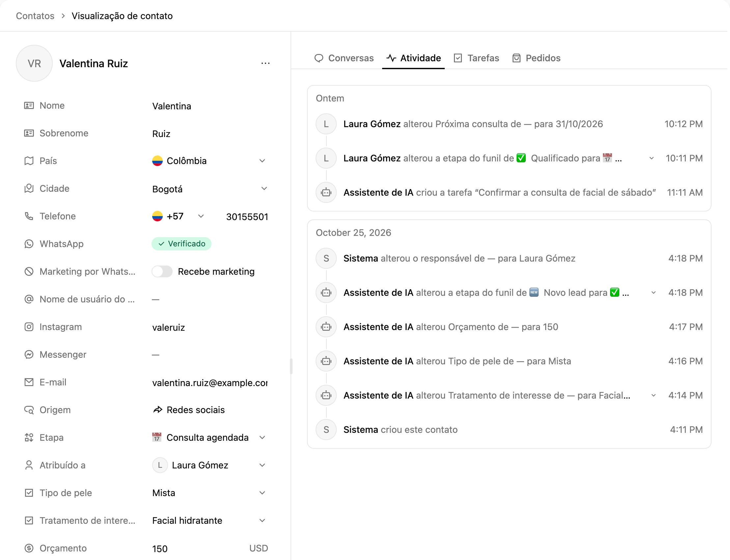Select the Atividade tab

click(x=413, y=58)
